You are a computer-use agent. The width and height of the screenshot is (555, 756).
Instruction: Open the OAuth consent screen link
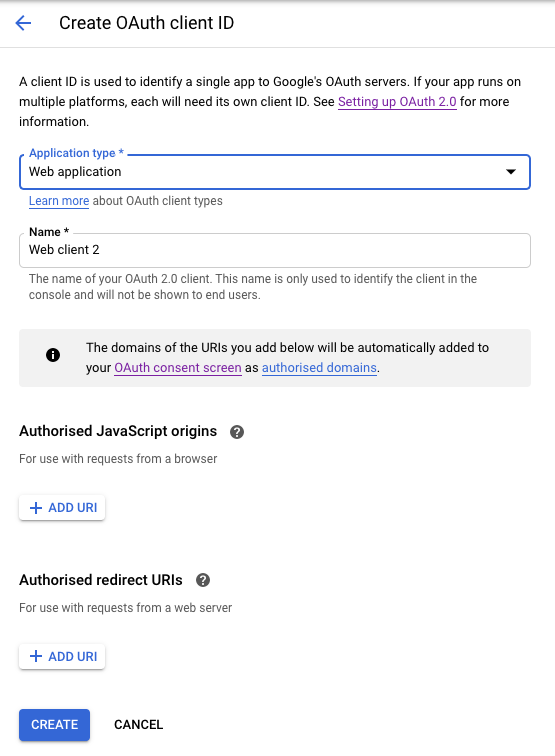point(177,367)
